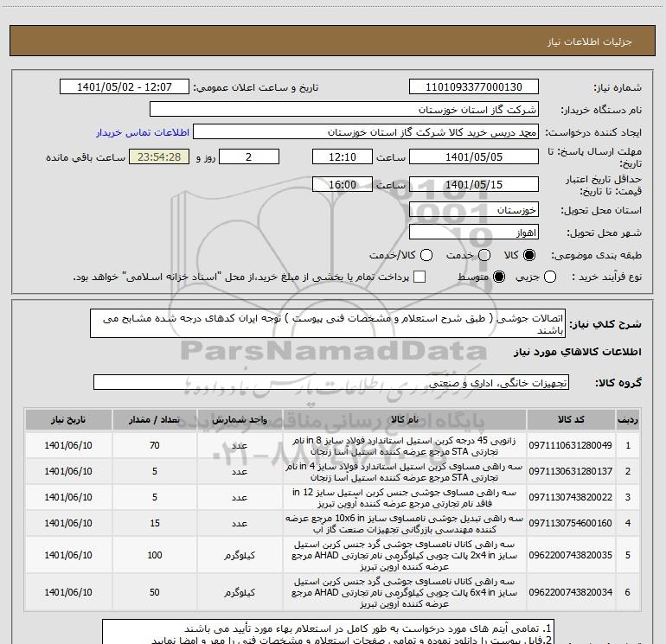
Task: Click the price validity time 16:00
Action: [x=343, y=184]
